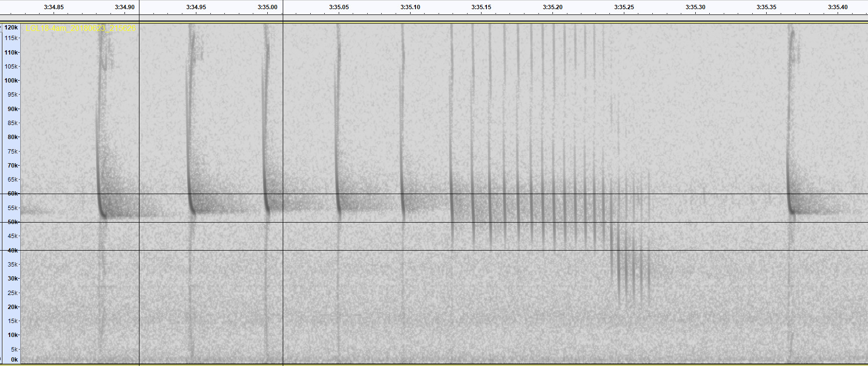The height and width of the screenshot is (366, 868).
Task: Click the 3:35.25 time ruler mark
Action: tap(624, 7)
